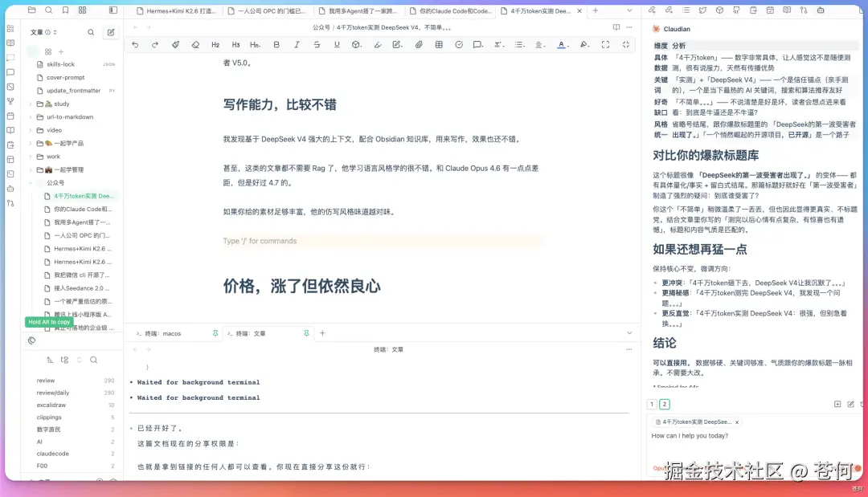Open the file explorer folder icon
The height and width of the screenshot is (497, 868).
31,10
